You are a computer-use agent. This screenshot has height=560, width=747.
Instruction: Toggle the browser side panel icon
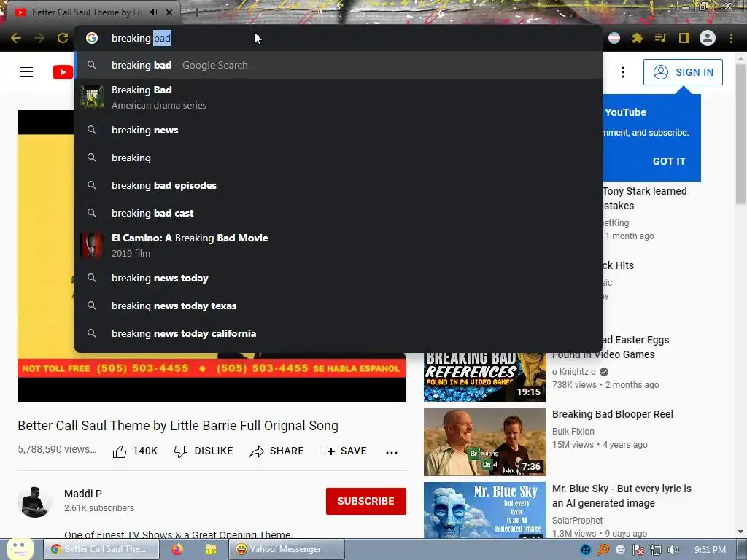[684, 38]
